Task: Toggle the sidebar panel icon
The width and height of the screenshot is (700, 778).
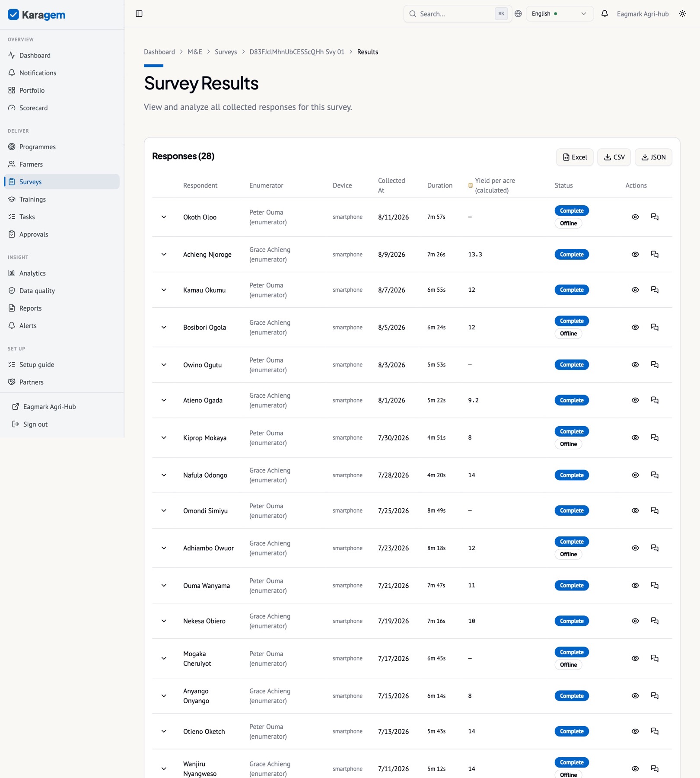Action: point(139,14)
